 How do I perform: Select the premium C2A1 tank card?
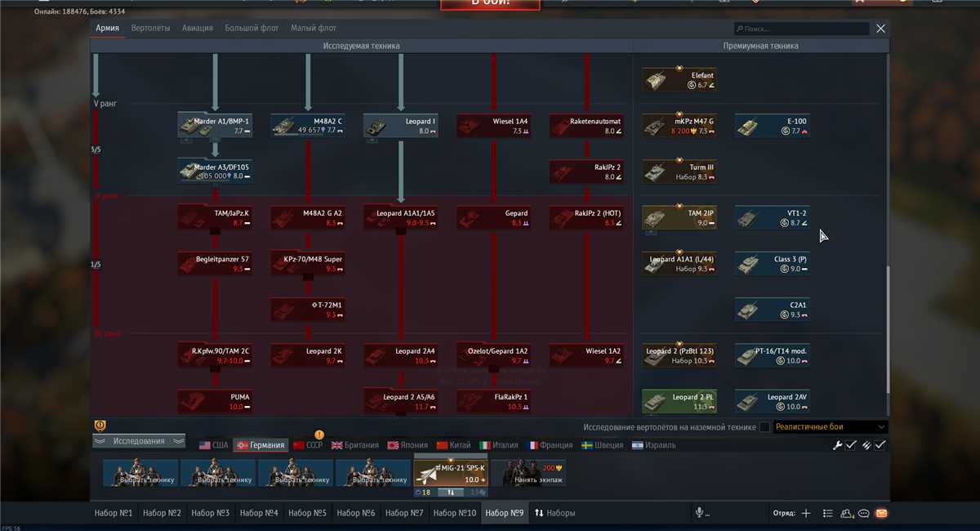click(773, 309)
